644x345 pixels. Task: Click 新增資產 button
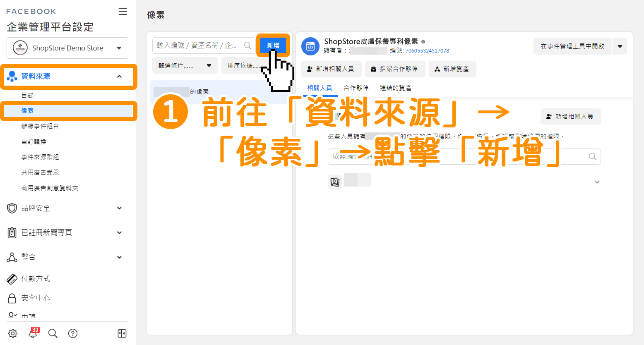452,69
